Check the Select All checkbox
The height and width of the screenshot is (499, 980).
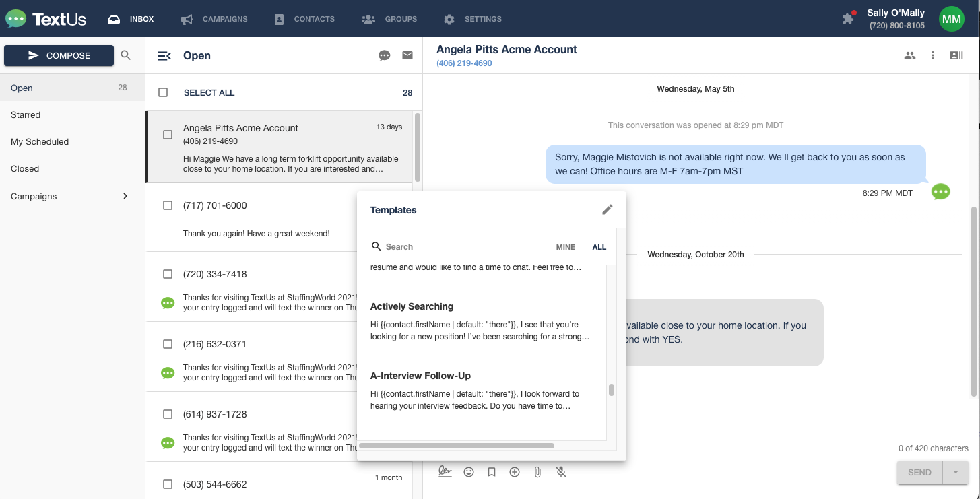pos(163,92)
